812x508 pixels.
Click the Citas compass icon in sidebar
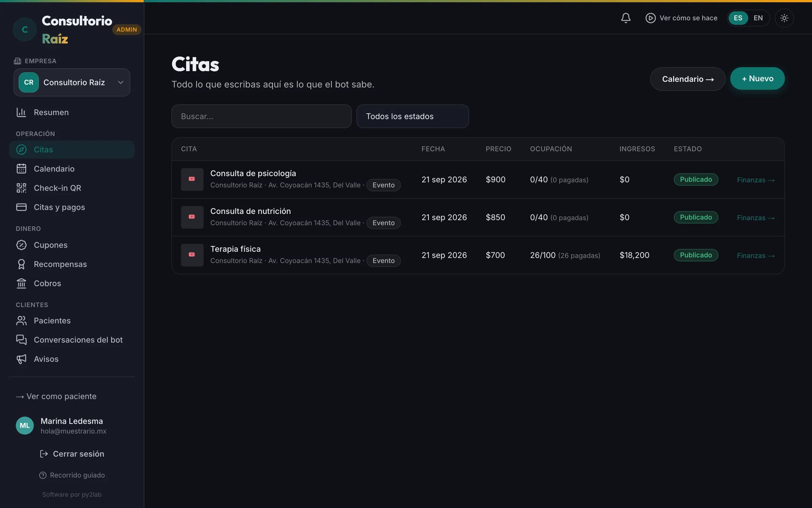(x=21, y=150)
